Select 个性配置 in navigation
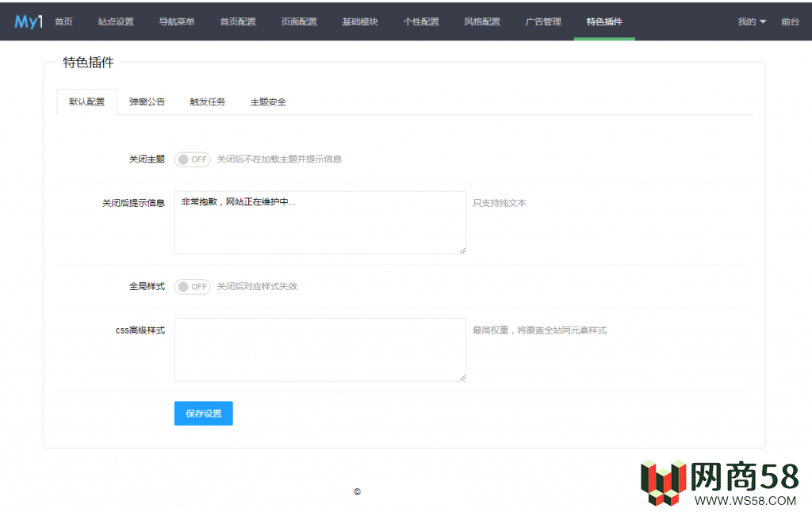This screenshot has width=812, height=512. pos(421,21)
